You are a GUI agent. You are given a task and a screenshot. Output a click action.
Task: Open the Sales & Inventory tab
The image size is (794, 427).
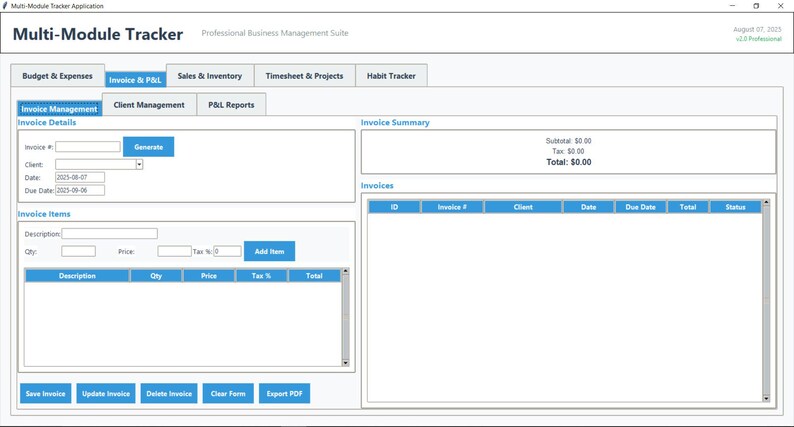[x=210, y=76]
